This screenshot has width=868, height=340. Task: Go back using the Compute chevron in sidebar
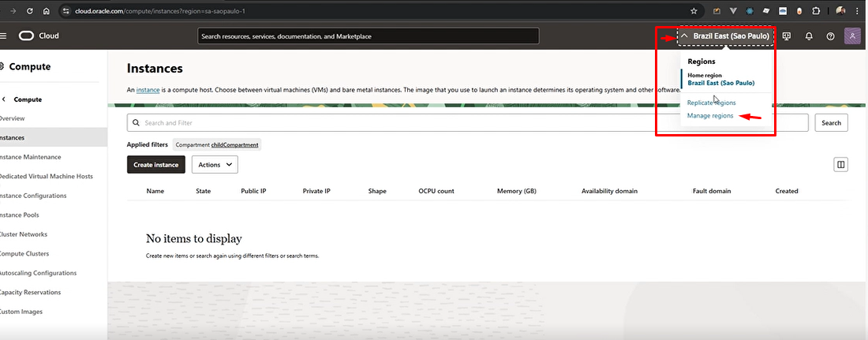tap(4, 99)
